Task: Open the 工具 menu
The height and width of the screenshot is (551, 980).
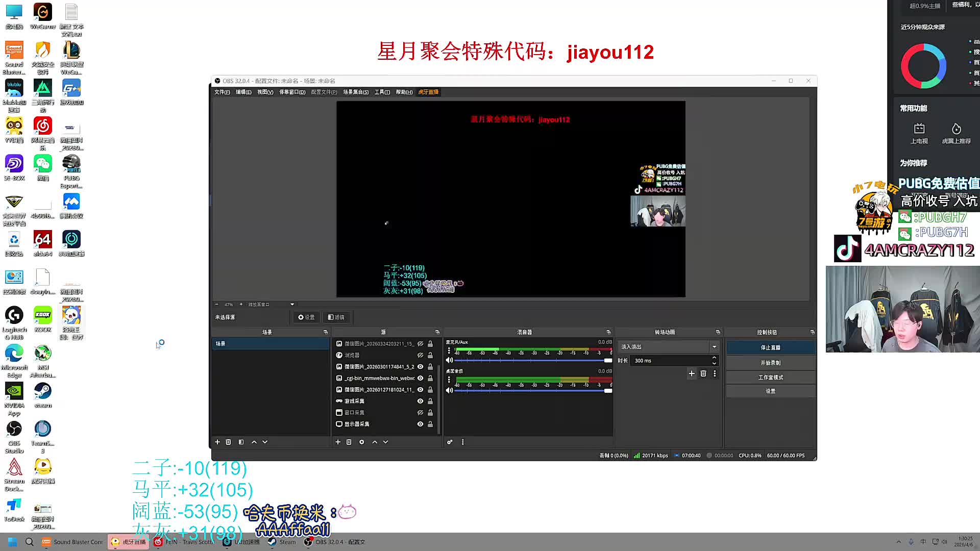Action: coord(382,92)
